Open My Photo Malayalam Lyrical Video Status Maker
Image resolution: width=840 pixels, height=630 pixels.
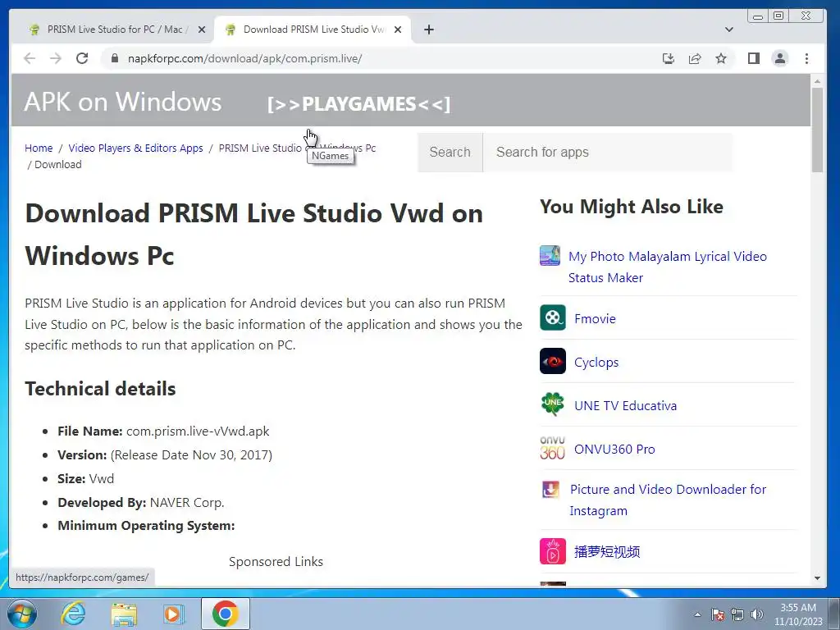tap(668, 267)
